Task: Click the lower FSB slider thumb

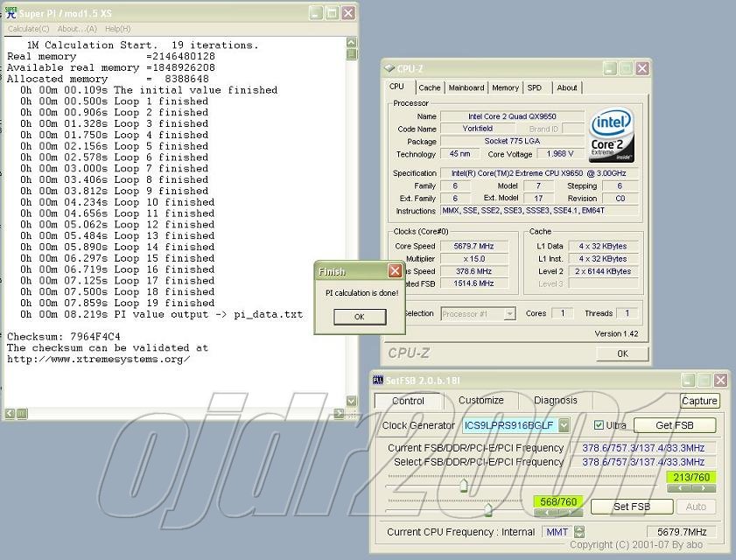Action: tap(488, 510)
